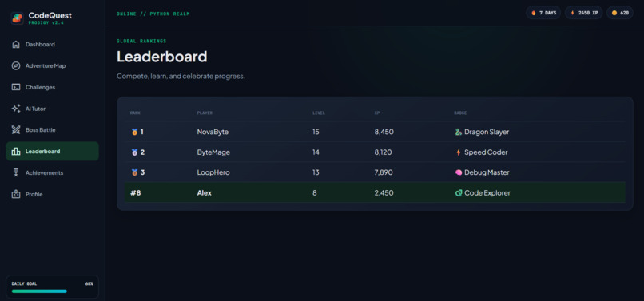Click the 2450 XP pill
This screenshot has height=301, width=644.
point(583,13)
